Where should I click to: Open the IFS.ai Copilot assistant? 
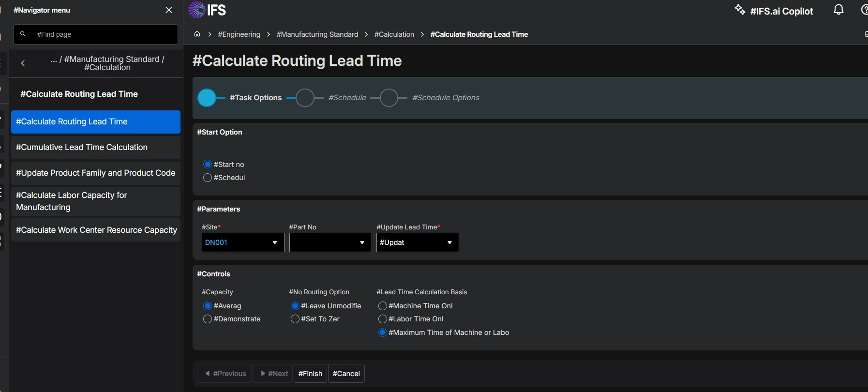774,11
